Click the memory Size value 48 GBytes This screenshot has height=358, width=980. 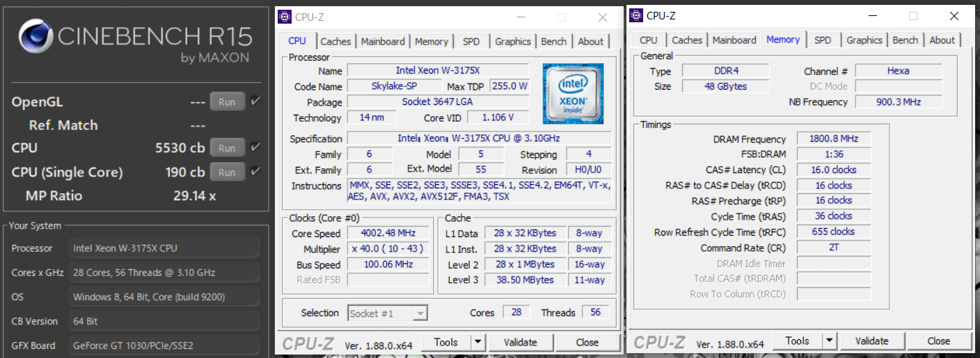click(x=725, y=86)
